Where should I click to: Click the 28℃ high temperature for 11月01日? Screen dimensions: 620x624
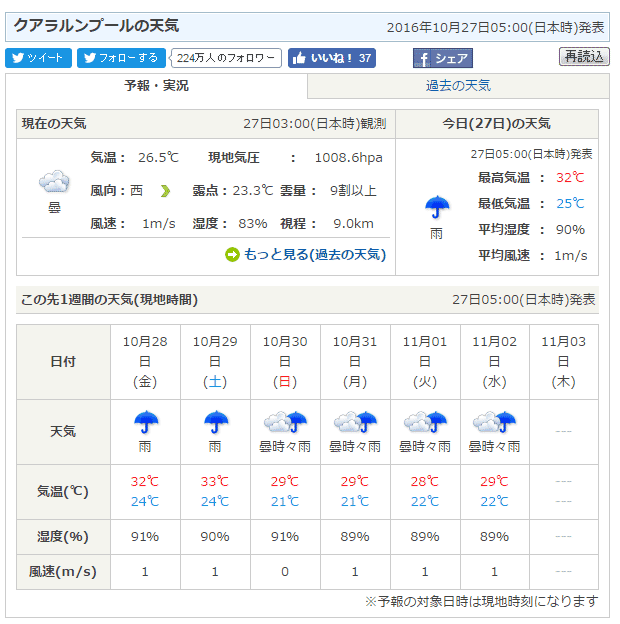[425, 482]
